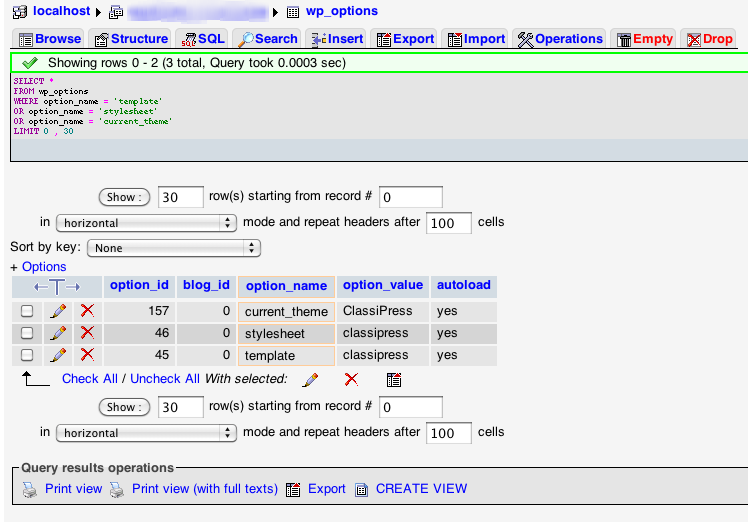Open the Operations tab
The height and width of the screenshot is (522, 748).
coord(560,39)
